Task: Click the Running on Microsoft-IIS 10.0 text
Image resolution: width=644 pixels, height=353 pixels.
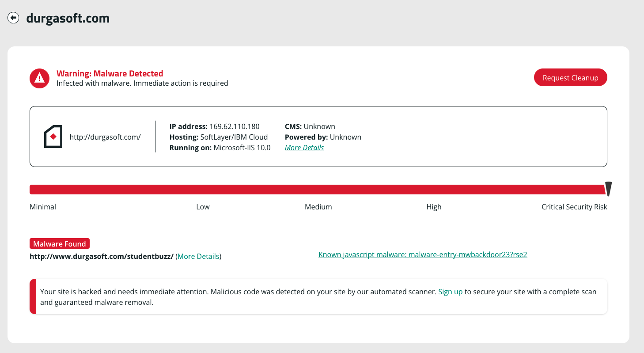Action: [x=220, y=148]
